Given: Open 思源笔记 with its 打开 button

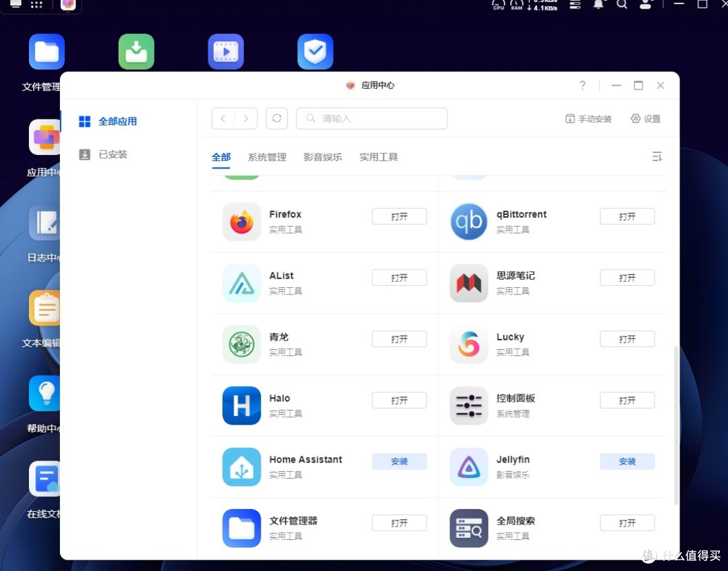Looking at the screenshot, I should point(628,278).
